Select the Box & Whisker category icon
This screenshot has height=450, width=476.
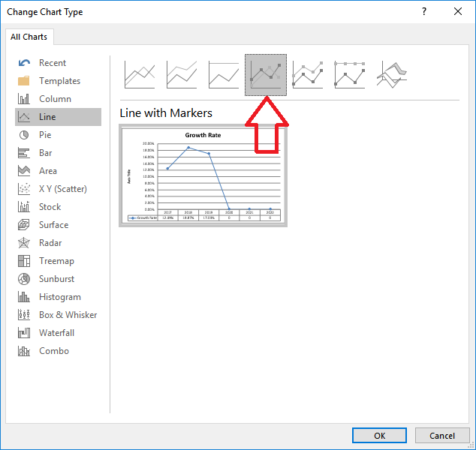pos(24,315)
